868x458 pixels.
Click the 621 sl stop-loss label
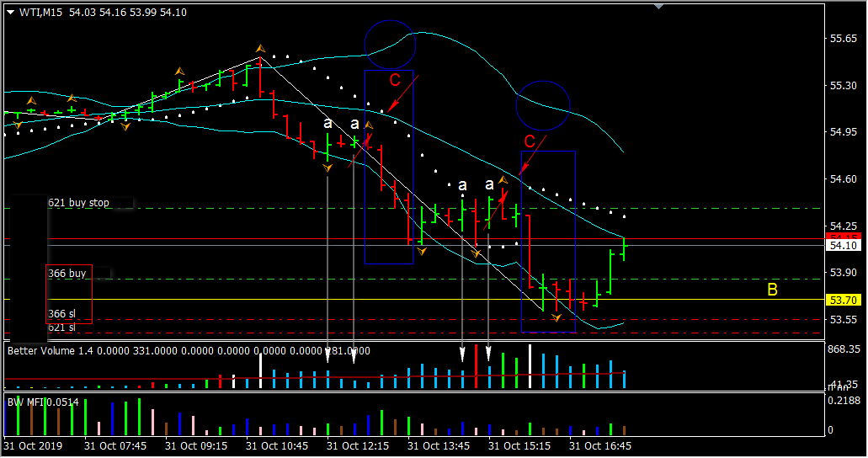[x=61, y=328]
